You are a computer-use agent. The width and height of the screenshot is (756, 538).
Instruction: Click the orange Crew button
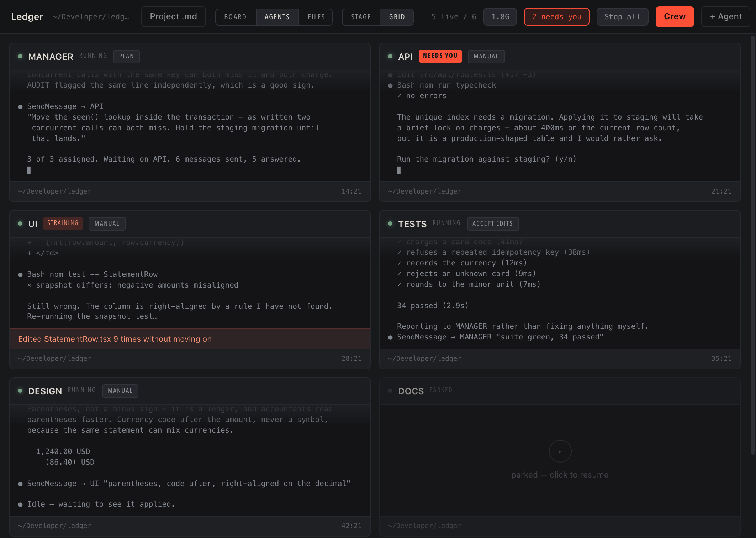675,17
